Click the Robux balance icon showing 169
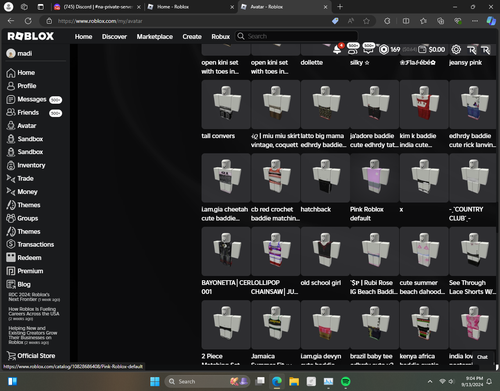Image resolution: width=500 pixels, height=391 pixels. click(384, 49)
